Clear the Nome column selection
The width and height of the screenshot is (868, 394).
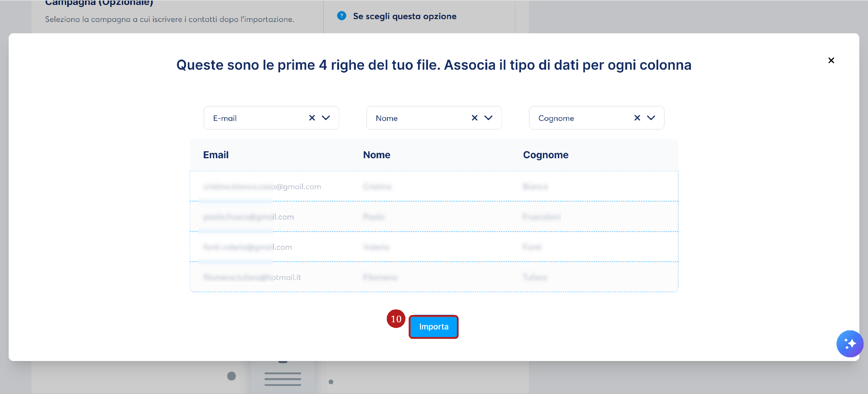pos(474,118)
